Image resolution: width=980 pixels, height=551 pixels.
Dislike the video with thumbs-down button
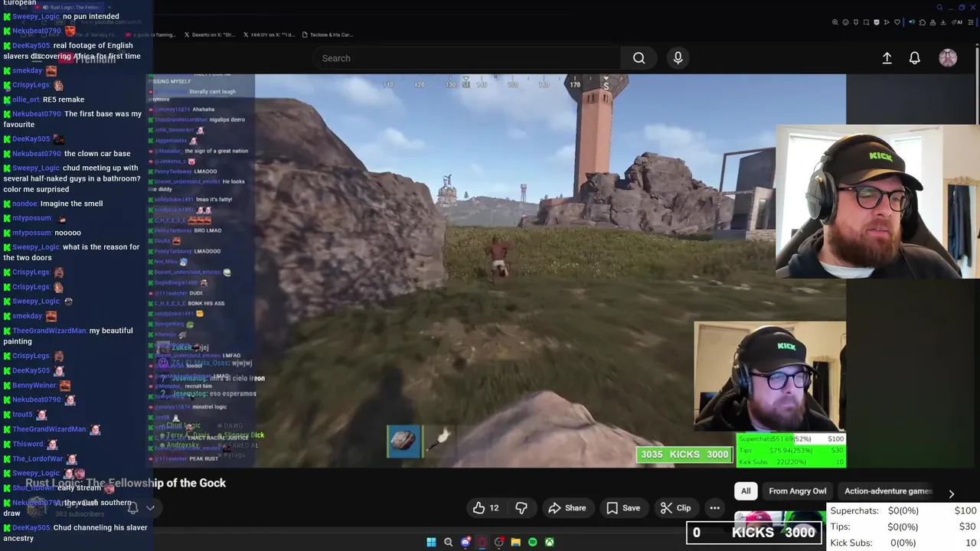pyautogui.click(x=521, y=508)
